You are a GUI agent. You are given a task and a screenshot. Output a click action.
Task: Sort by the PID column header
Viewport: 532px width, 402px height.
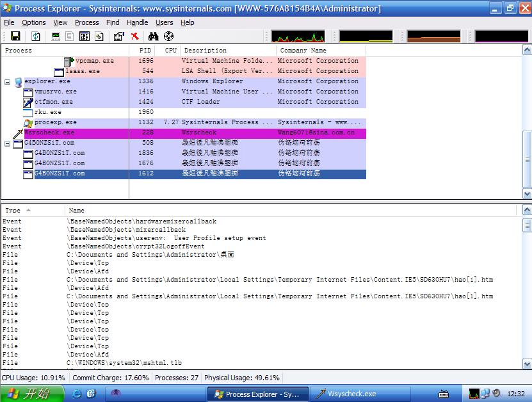pos(142,50)
